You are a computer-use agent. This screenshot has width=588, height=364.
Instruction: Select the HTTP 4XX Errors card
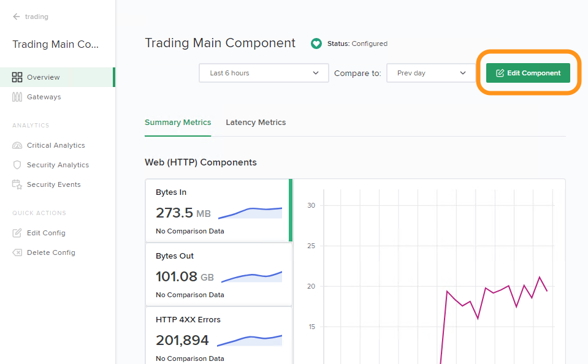[x=219, y=336]
